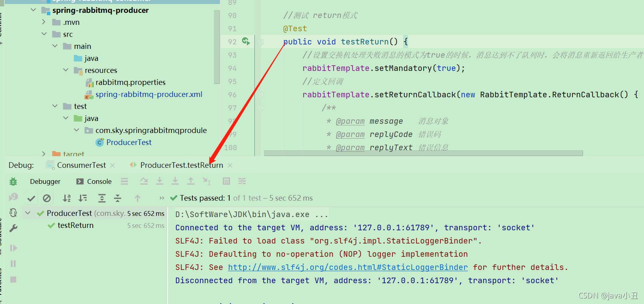
Task: Toggle Show Ignored tests button
Action: coord(47,198)
